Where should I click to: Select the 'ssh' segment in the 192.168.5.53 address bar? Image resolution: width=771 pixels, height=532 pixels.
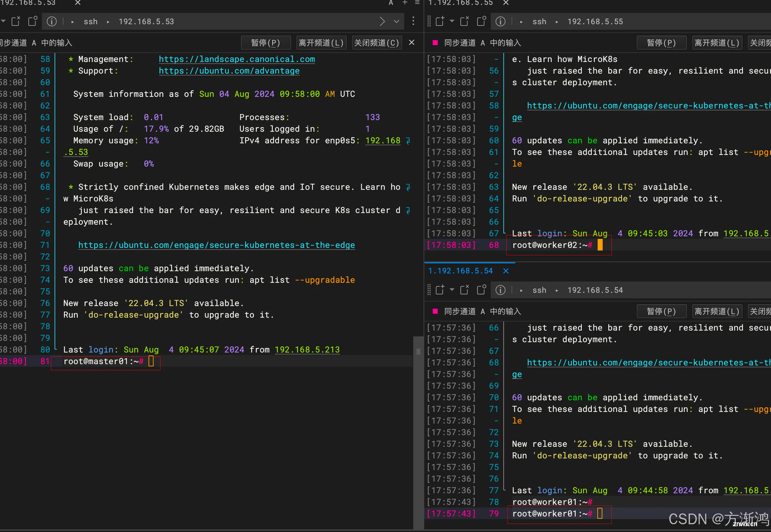coord(91,22)
